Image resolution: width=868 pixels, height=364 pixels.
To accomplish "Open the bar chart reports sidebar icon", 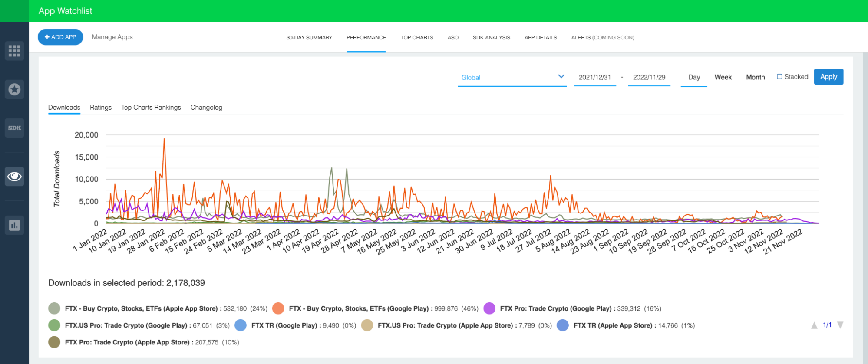I will tap(14, 225).
